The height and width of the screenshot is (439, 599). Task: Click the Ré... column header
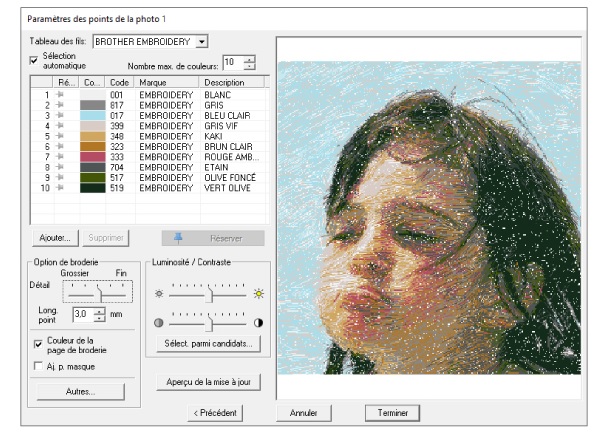pyautogui.click(x=66, y=82)
